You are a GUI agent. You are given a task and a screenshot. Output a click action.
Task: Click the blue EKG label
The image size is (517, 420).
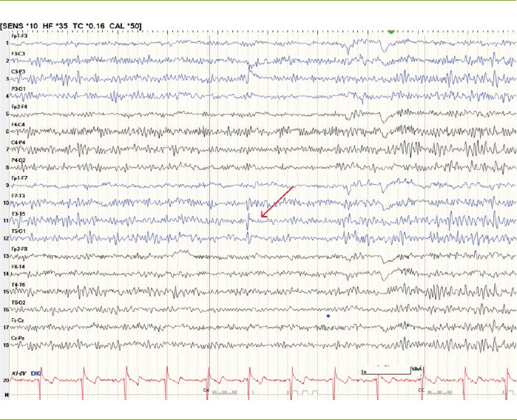pyautogui.click(x=36, y=373)
